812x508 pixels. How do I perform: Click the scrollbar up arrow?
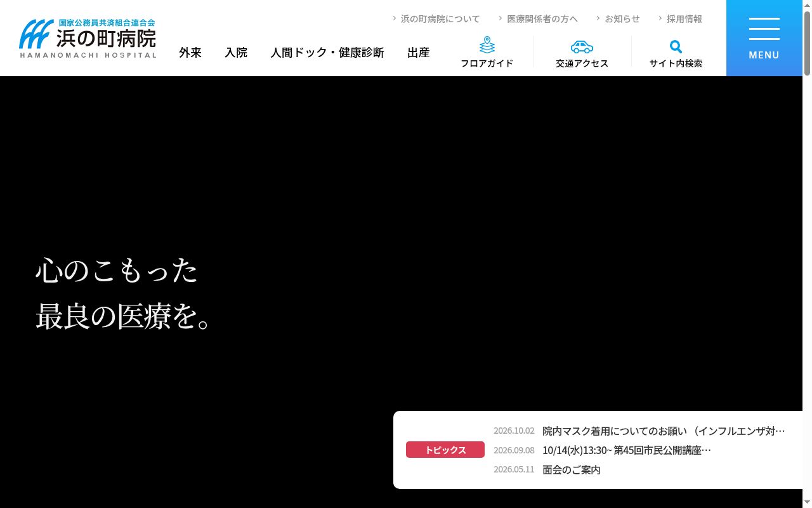[x=807, y=5]
